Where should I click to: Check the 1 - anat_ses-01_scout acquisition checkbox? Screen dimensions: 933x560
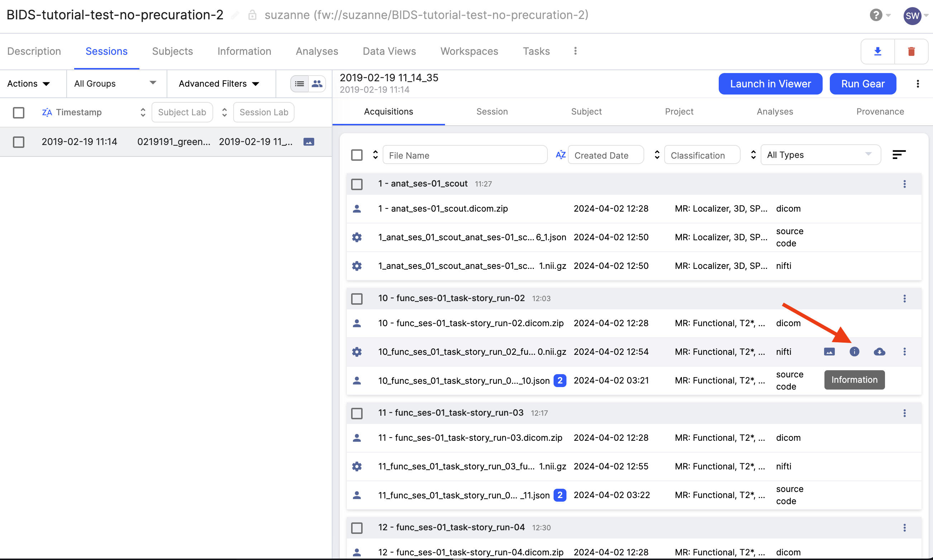(357, 184)
